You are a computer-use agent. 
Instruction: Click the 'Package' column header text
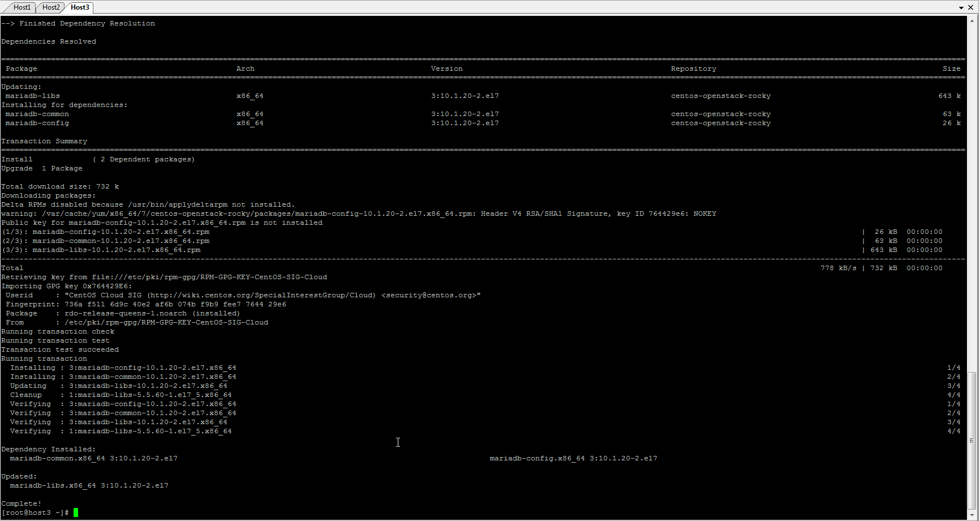pos(22,69)
